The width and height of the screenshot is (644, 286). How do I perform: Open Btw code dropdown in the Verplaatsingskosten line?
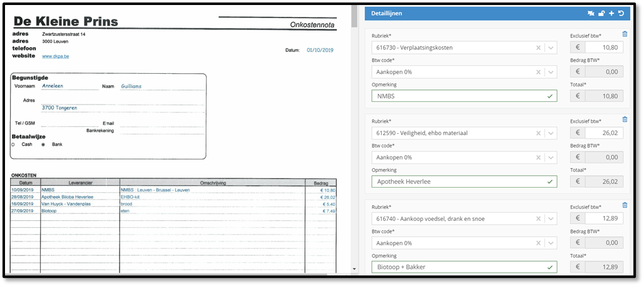tap(551, 72)
